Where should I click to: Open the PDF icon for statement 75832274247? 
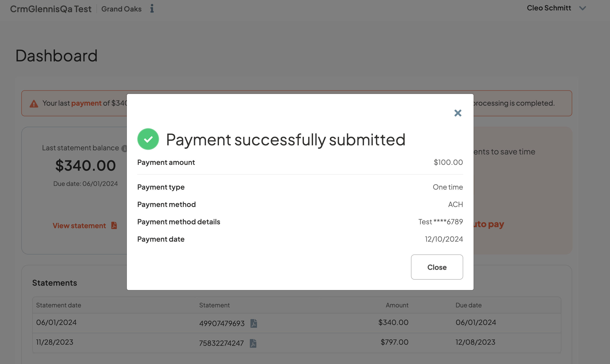pyautogui.click(x=253, y=343)
